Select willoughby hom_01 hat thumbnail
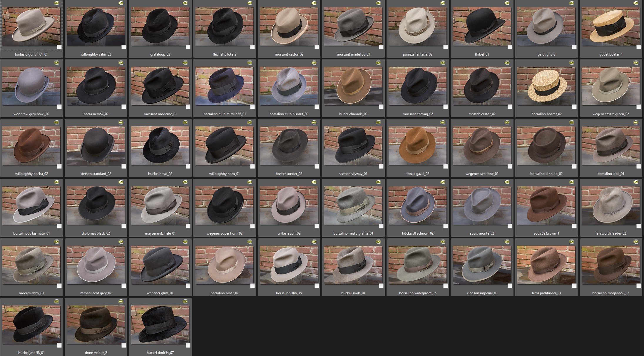 (225, 146)
